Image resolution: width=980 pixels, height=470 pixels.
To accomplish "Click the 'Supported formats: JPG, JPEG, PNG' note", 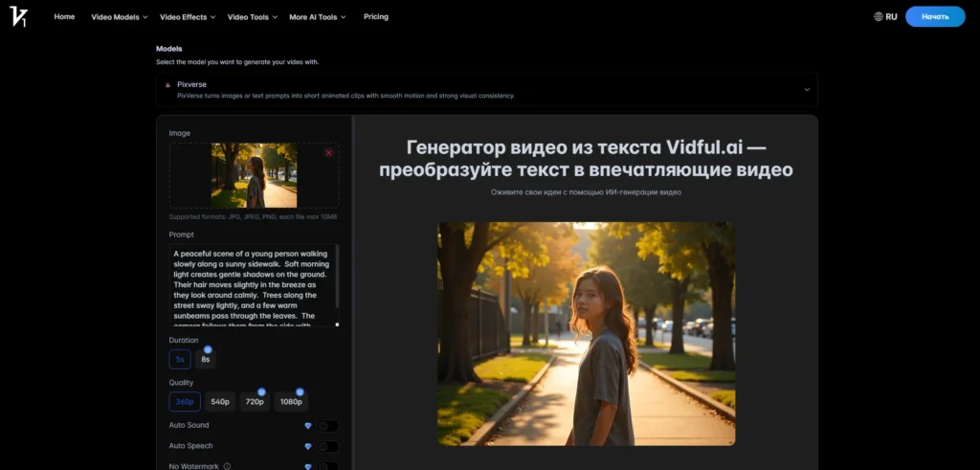I will tap(254, 217).
